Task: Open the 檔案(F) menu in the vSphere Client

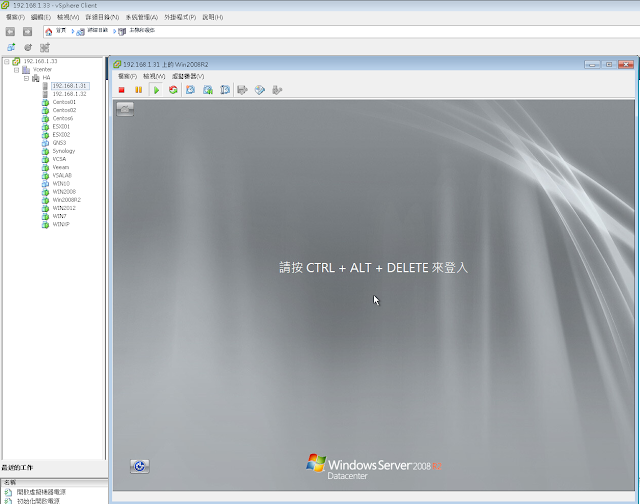Action: pyautogui.click(x=15, y=17)
